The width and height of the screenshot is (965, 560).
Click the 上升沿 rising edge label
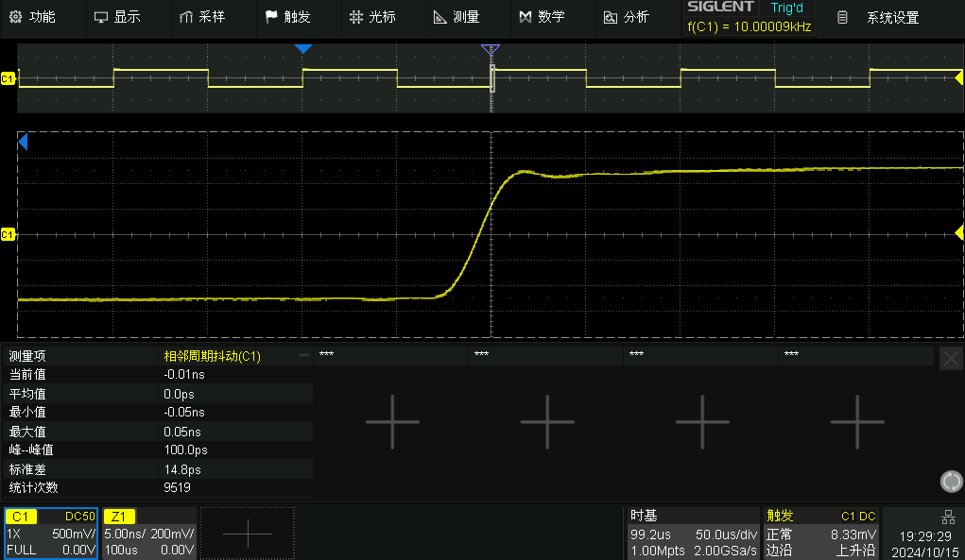coord(855,551)
